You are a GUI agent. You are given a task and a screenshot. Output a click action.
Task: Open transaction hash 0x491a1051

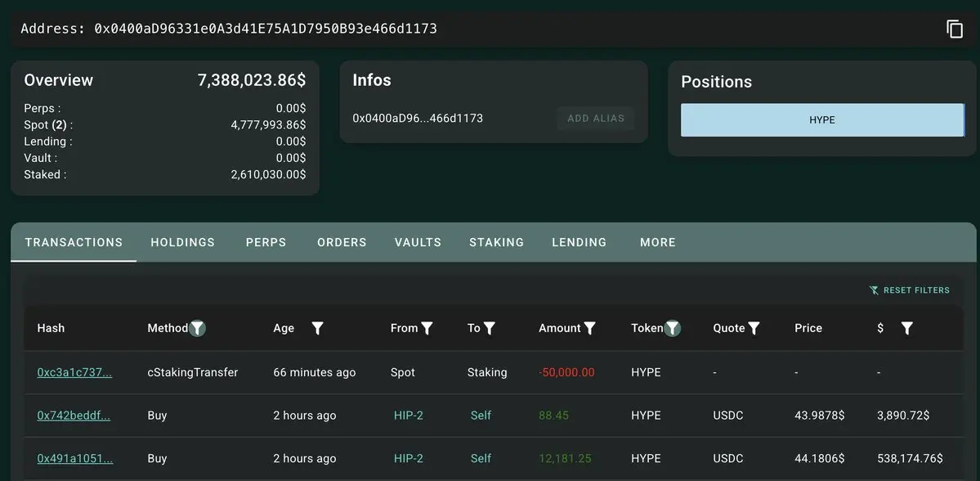(x=75, y=458)
